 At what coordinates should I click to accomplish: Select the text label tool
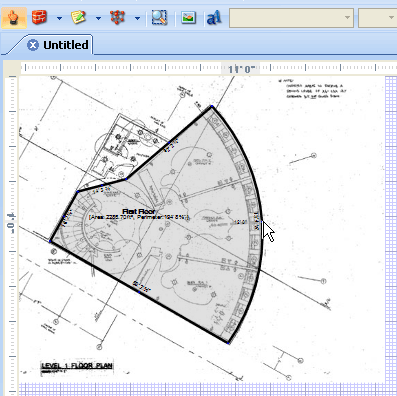click(214, 18)
